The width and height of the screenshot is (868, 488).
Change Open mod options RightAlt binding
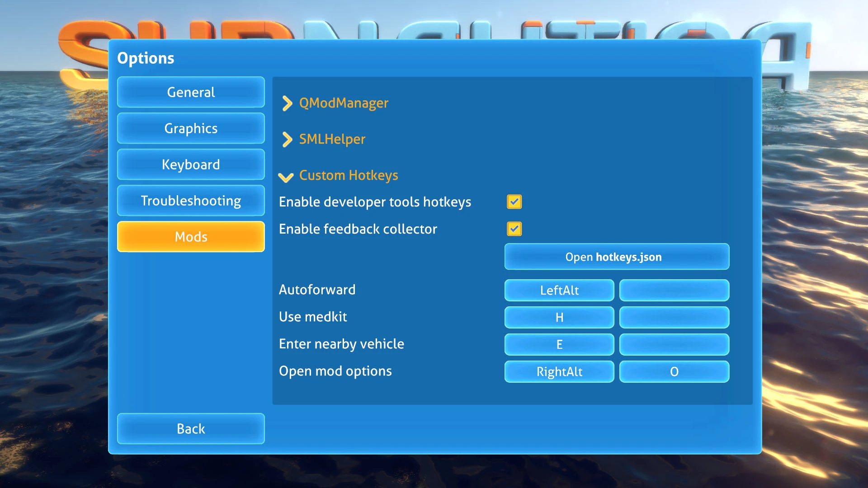tap(559, 371)
